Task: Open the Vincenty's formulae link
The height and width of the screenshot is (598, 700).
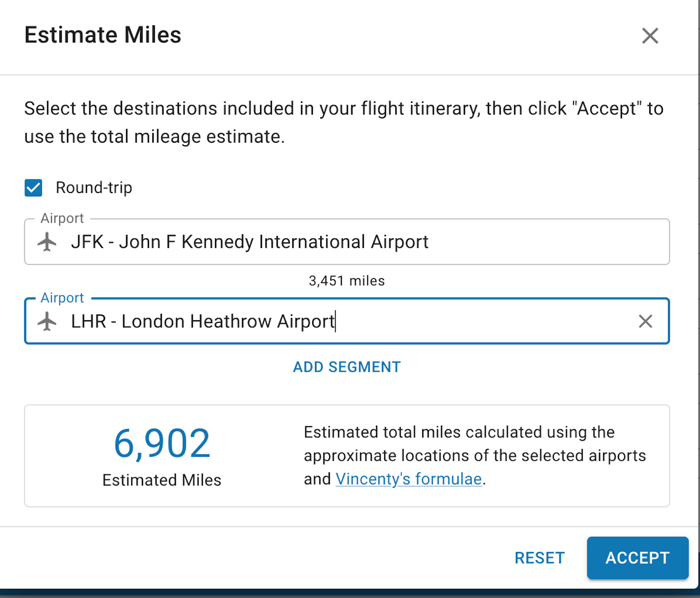Action: 409,479
